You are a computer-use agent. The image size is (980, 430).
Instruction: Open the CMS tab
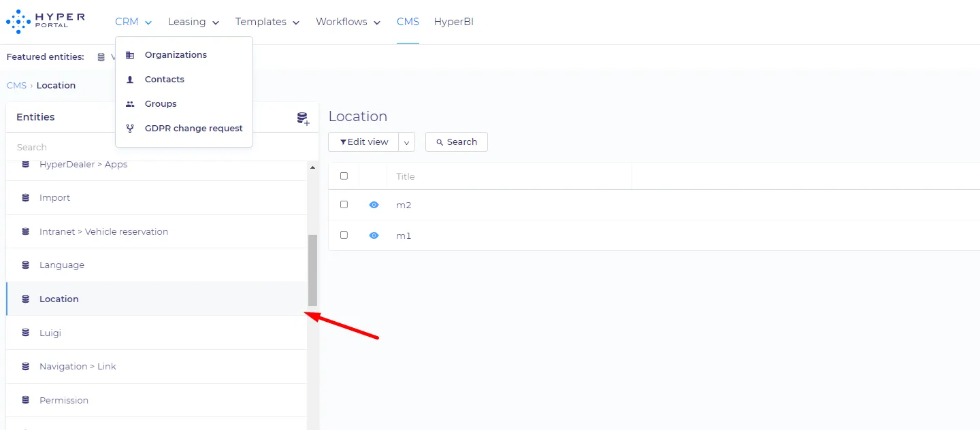coord(408,22)
